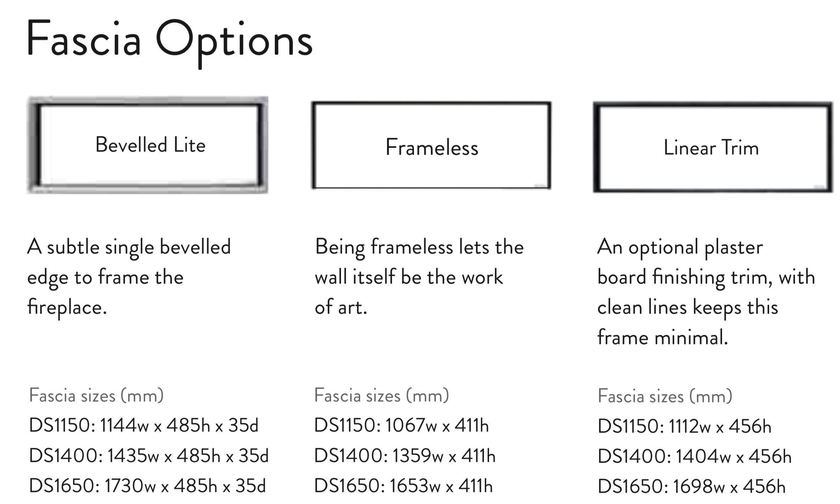
Task: Click DS1400 1359w x 411h size line
Action: click(x=404, y=456)
